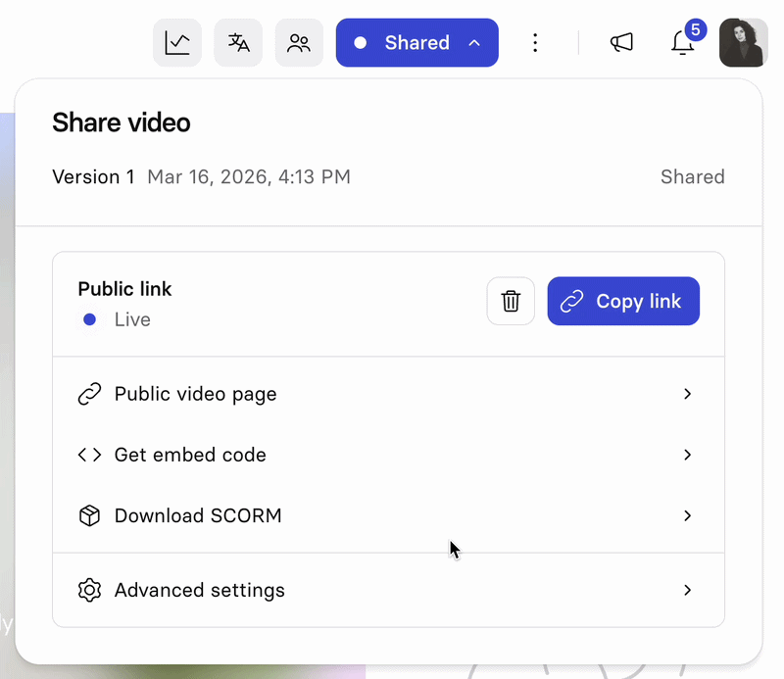Image resolution: width=784 pixels, height=679 pixels.
Task: Delete the public link with trash icon
Action: point(511,301)
